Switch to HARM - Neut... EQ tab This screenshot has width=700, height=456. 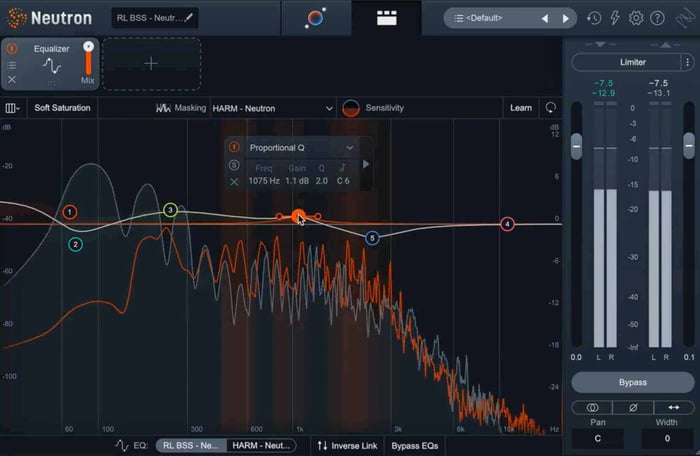tap(261, 446)
